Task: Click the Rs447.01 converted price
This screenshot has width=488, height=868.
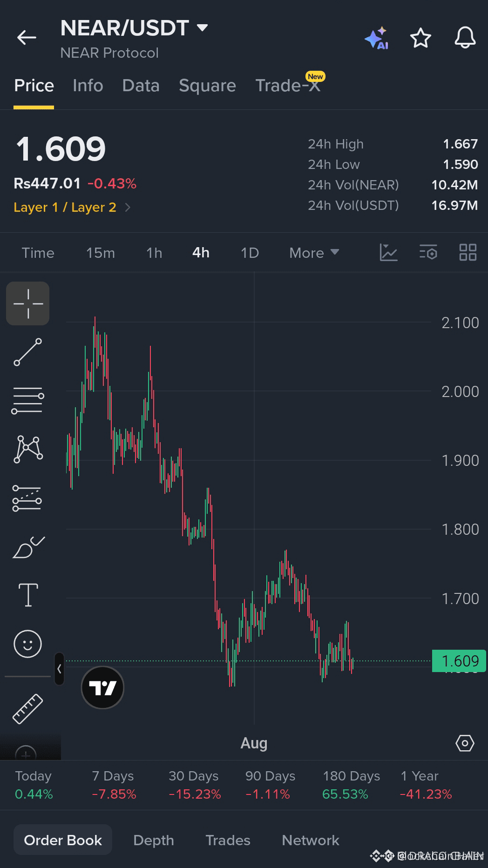Action: pos(47,183)
